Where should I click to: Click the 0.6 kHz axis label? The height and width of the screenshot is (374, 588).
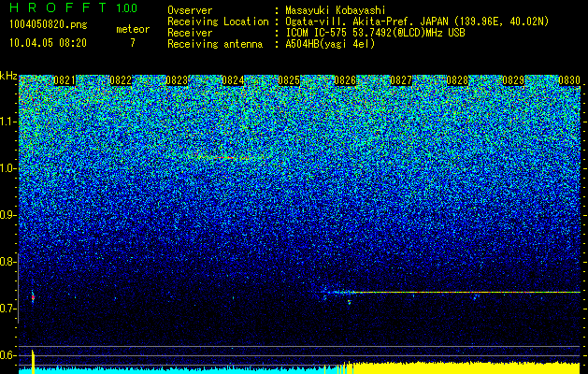[7, 355]
